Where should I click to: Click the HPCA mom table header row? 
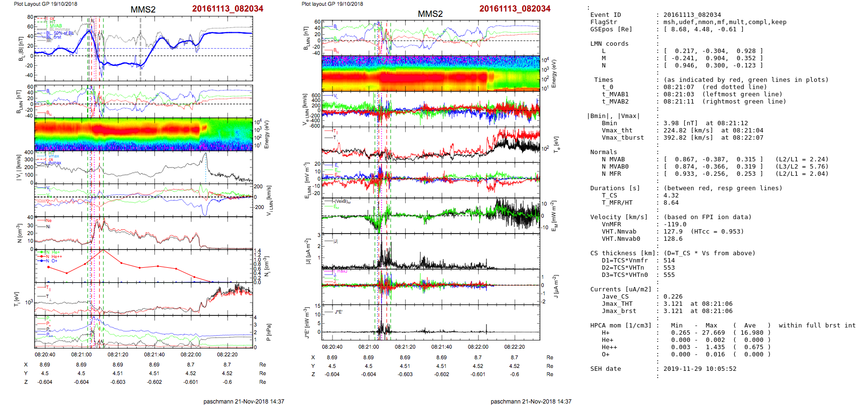point(722,326)
